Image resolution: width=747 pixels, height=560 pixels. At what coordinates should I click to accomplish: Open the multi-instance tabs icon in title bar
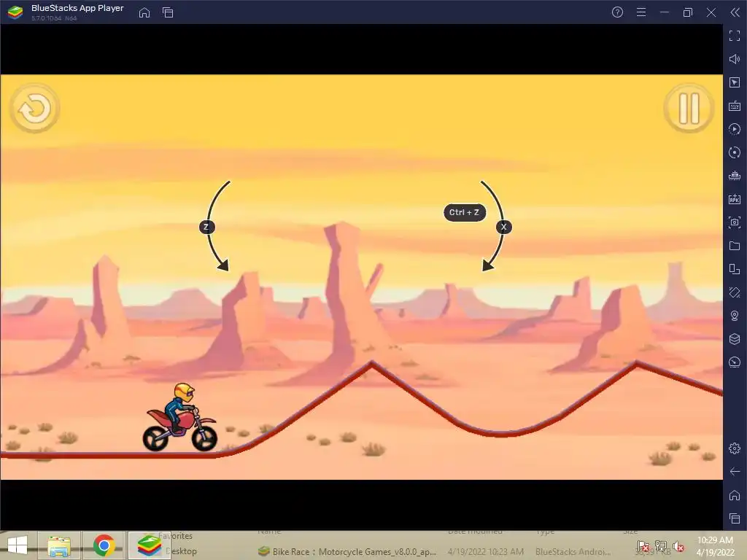168,12
